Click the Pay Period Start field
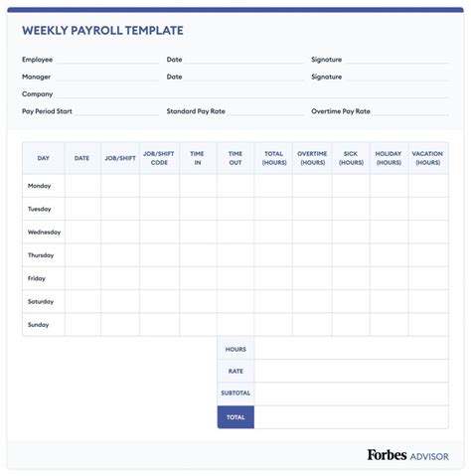The width and height of the screenshot is (471, 476). 116,111
